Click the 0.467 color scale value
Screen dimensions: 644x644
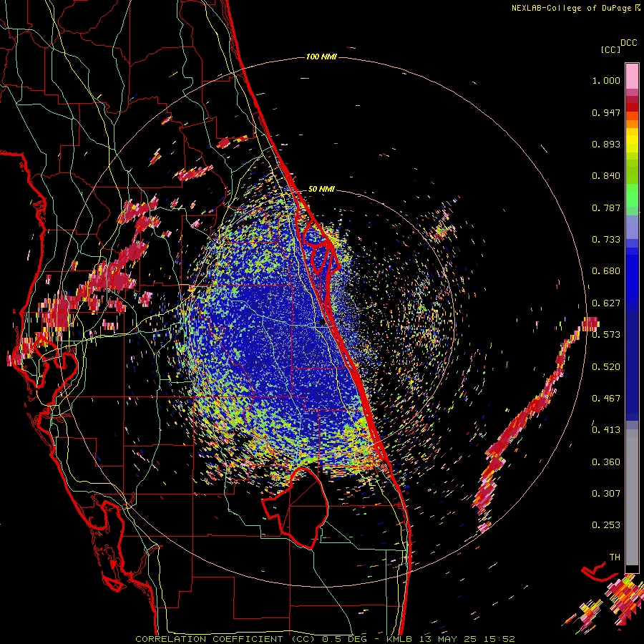tap(606, 399)
